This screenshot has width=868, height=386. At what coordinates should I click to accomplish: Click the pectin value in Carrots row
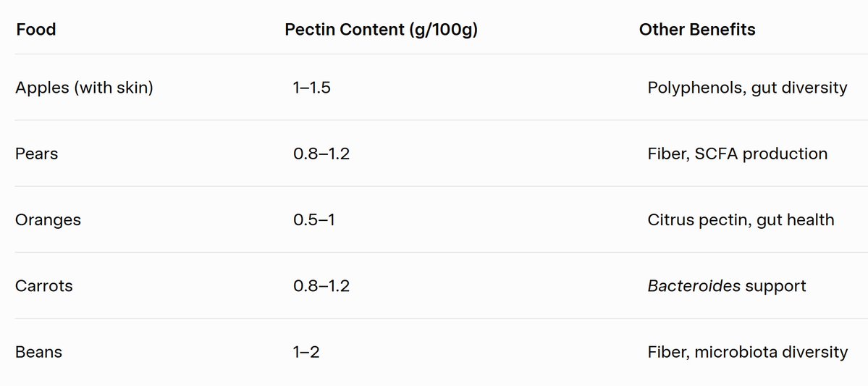[321, 286]
